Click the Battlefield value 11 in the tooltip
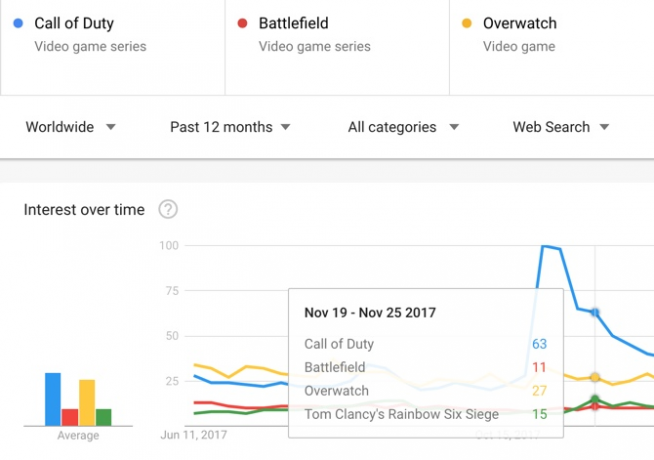This screenshot has width=654, height=460. (539, 367)
